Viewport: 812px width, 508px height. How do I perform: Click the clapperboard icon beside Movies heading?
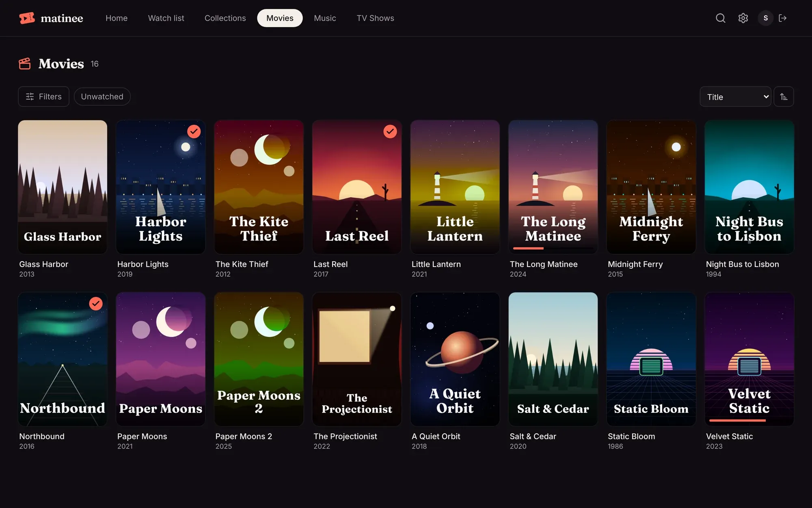[25, 64]
